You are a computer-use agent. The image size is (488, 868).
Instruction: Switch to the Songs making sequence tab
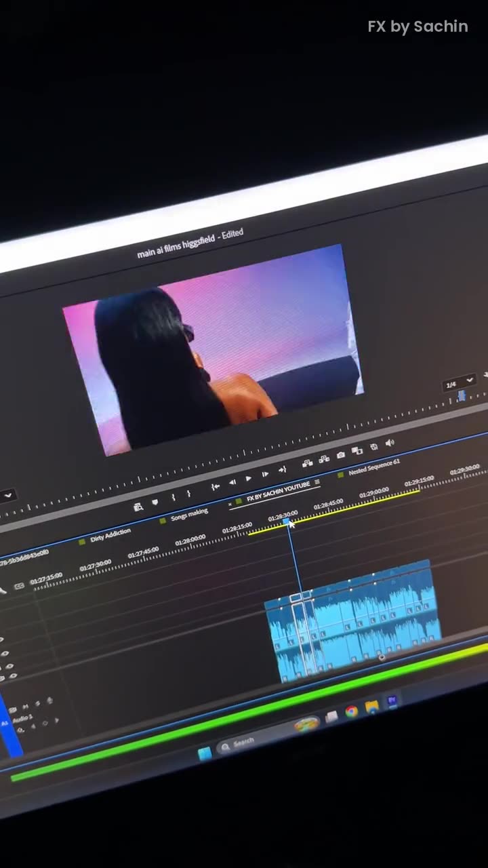point(189,514)
